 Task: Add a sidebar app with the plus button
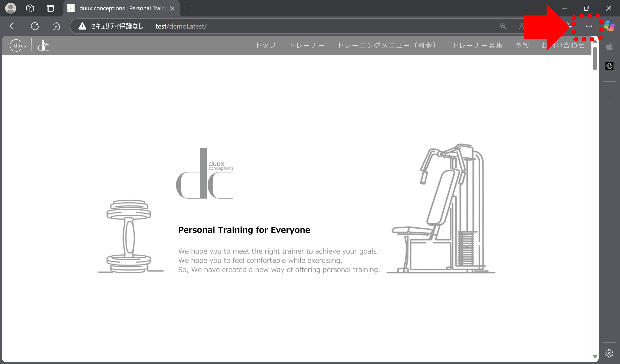609,97
